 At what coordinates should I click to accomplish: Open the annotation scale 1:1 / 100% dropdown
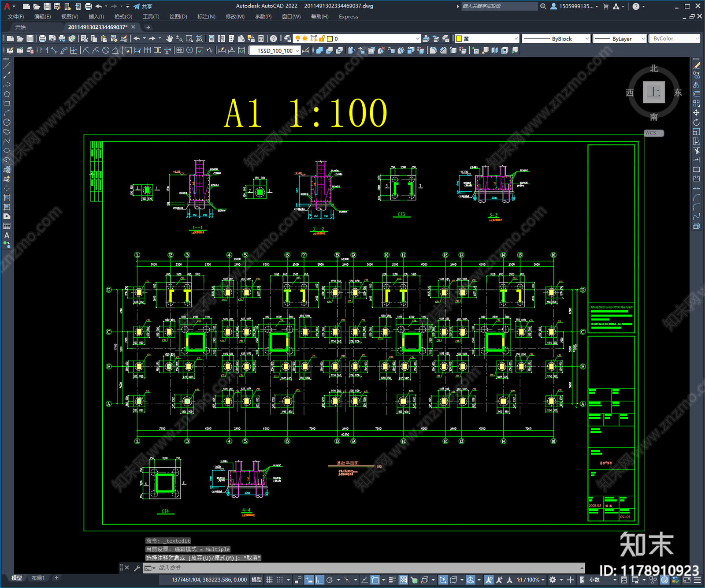[x=531, y=580]
